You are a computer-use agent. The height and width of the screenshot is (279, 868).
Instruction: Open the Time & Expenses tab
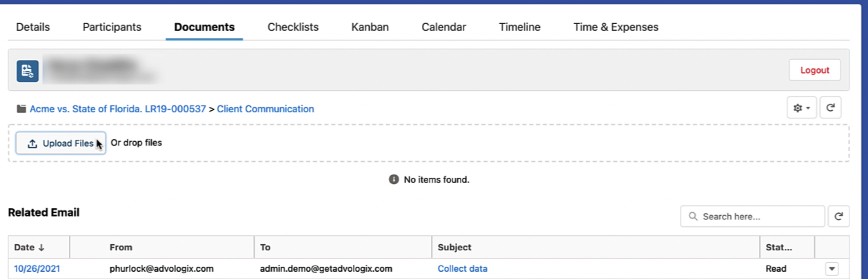click(x=615, y=27)
